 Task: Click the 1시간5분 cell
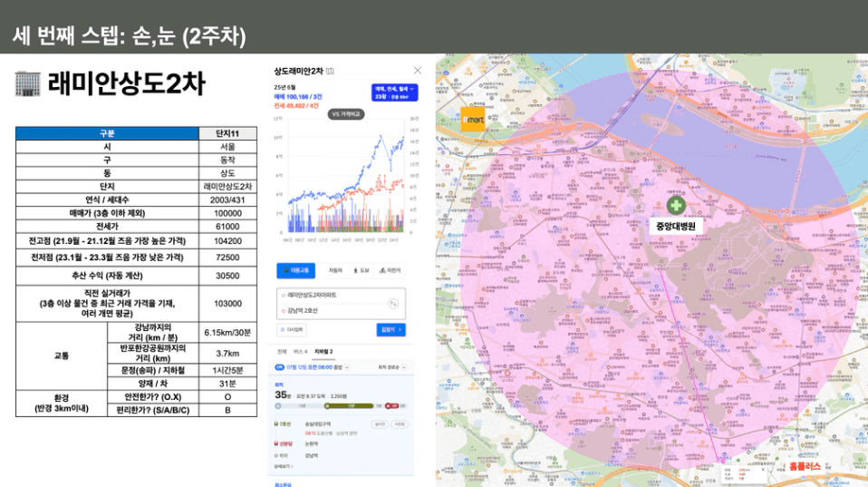(x=227, y=371)
